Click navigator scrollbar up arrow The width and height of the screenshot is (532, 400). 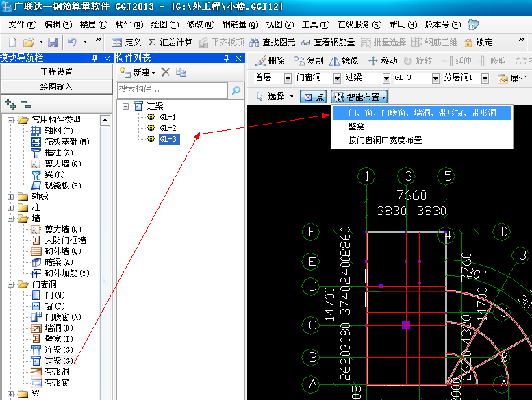pyautogui.click(x=105, y=121)
